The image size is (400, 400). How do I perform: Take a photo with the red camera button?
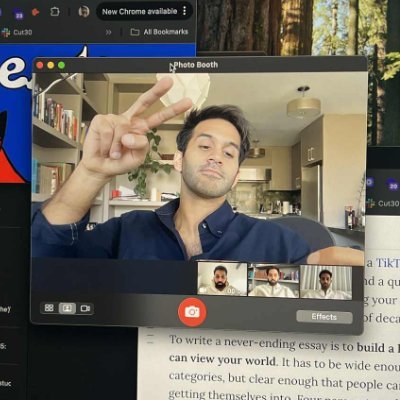(x=192, y=312)
